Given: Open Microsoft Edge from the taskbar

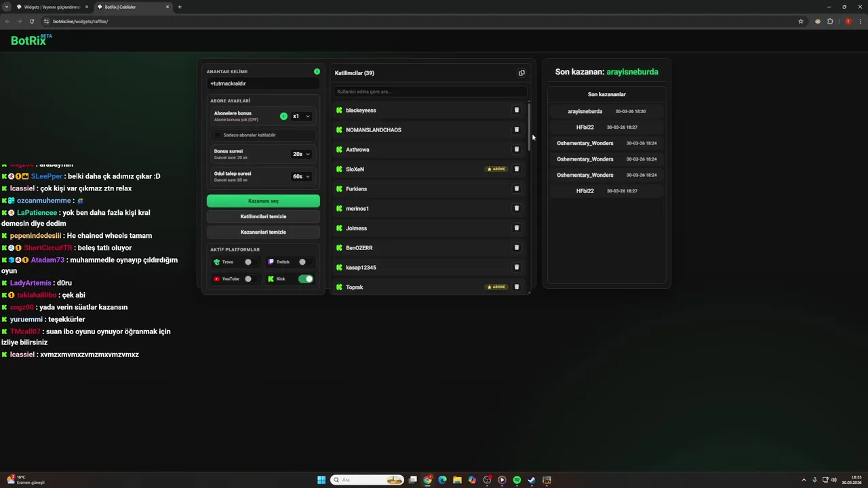Looking at the screenshot, I should point(442,480).
